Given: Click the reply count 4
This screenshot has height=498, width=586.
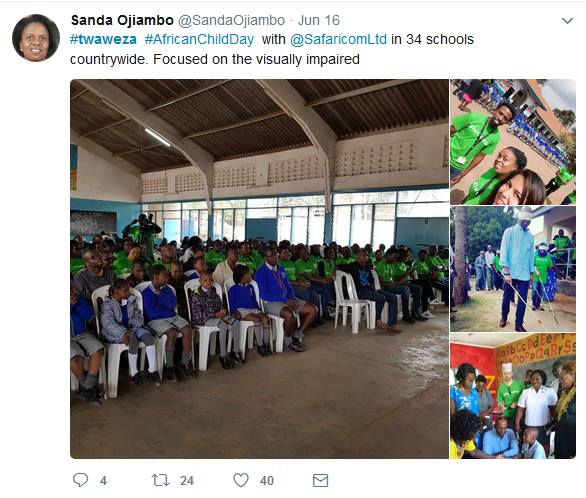Looking at the screenshot, I should click(103, 480).
